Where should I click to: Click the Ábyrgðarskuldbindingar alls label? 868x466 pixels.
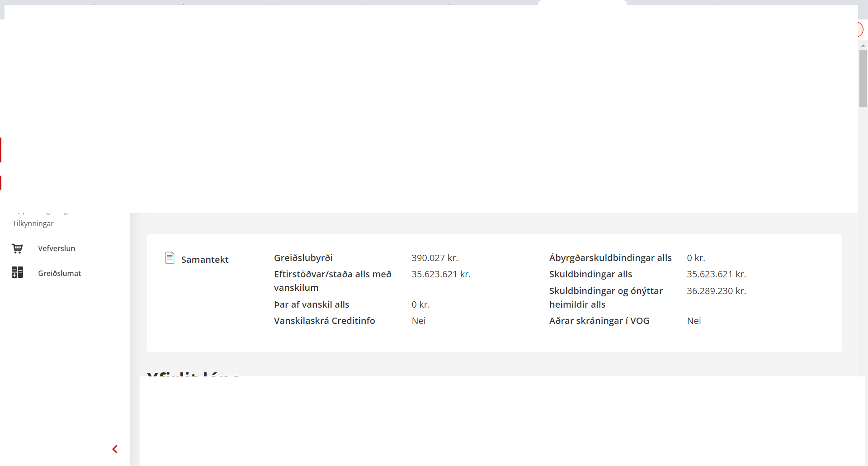click(610, 258)
